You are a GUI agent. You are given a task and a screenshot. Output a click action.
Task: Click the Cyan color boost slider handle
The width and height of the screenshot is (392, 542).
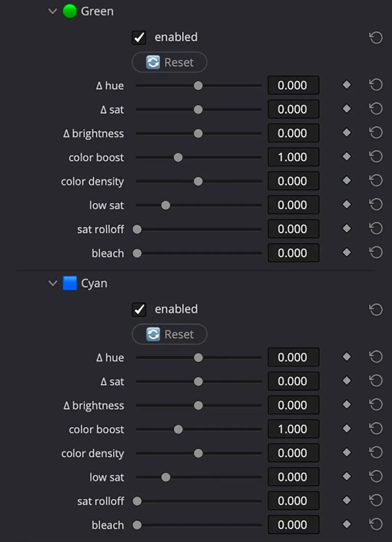[178, 429]
